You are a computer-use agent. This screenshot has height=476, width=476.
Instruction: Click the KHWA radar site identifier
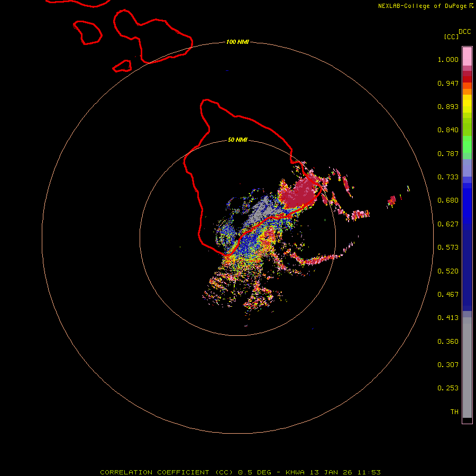295,472
